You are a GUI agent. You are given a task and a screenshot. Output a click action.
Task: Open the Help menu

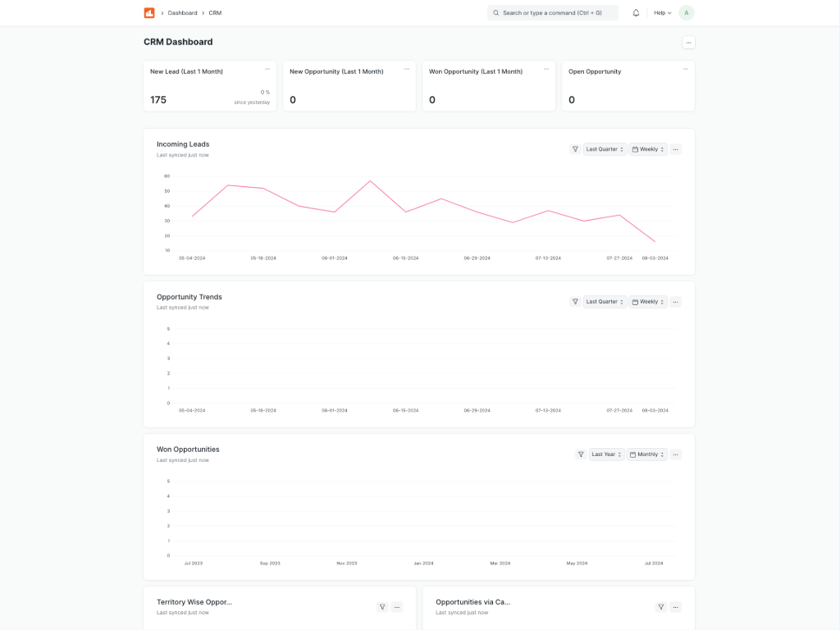(662, 13)
